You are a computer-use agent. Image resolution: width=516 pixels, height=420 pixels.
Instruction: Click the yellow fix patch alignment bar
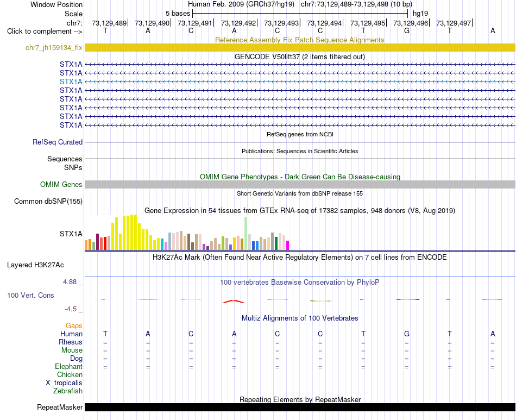tap(300, 47)
